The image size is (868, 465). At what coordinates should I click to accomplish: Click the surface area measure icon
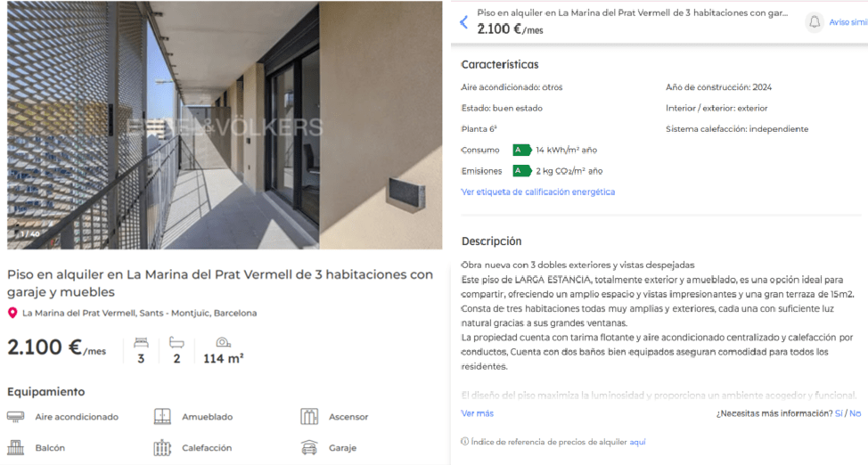(223, 343)
